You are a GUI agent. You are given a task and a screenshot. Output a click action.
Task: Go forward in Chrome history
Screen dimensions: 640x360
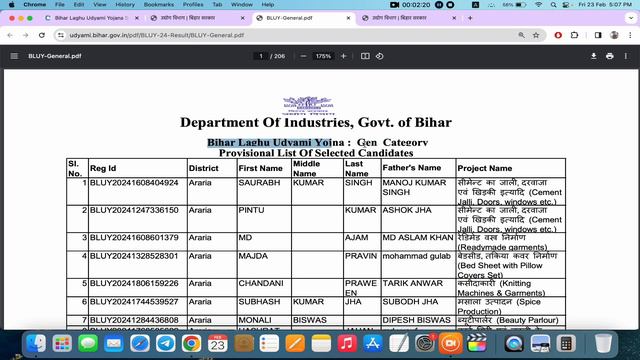(x=26, y=36)
